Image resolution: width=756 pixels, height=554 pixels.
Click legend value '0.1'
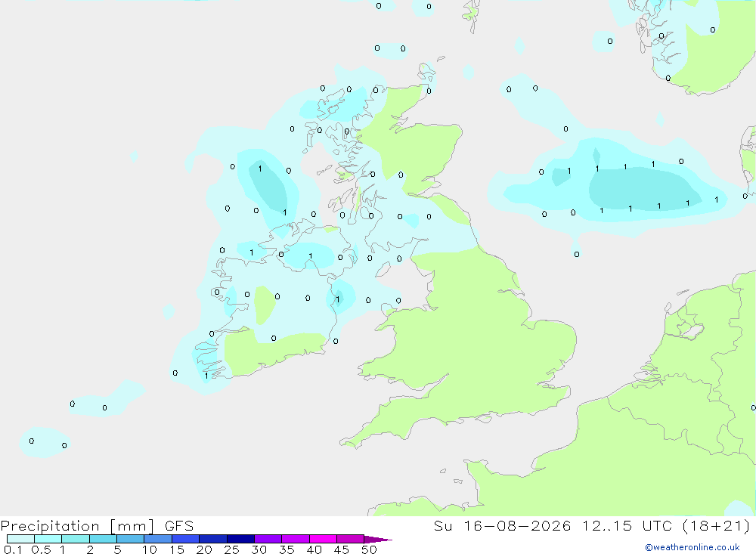(x=13, y=549)
